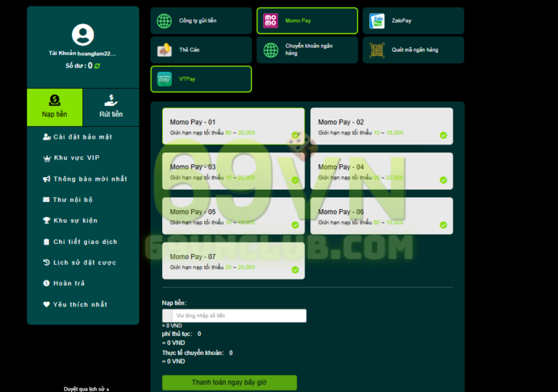Select the Momo Pay - 01 channel

click(233, 126)
